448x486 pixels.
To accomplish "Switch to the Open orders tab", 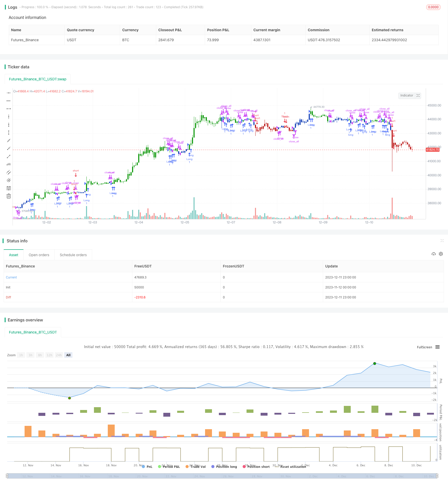I will (x=39, y=255).
